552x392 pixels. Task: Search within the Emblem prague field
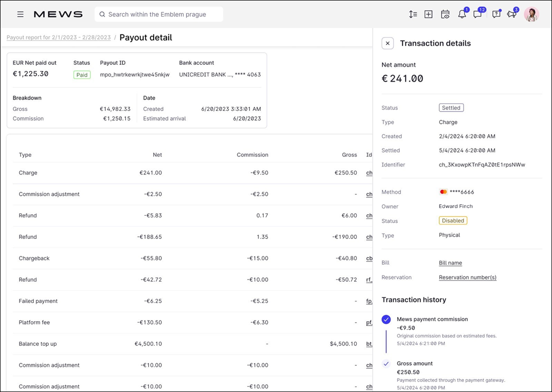(x=159, y=14)
